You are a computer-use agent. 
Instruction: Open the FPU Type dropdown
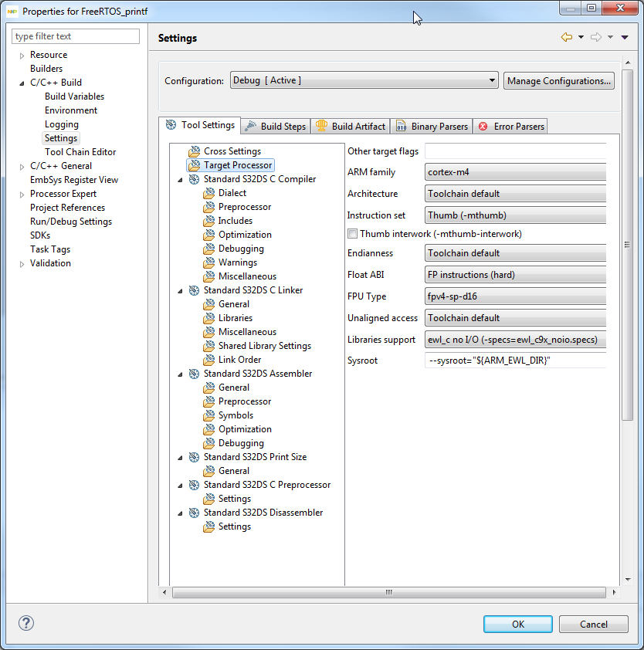[516, 296]
